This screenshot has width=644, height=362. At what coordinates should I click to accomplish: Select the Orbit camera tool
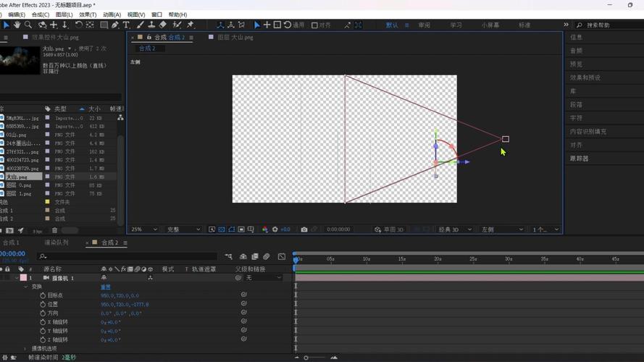click(x=42, y=25)
